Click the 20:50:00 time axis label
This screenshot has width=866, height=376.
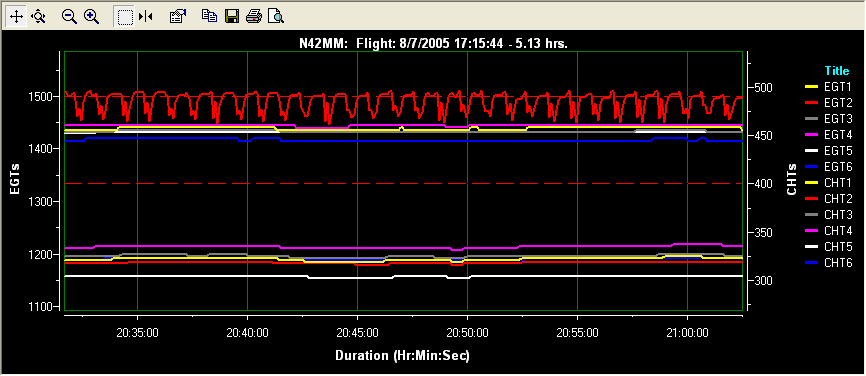(x=468, y=333)
